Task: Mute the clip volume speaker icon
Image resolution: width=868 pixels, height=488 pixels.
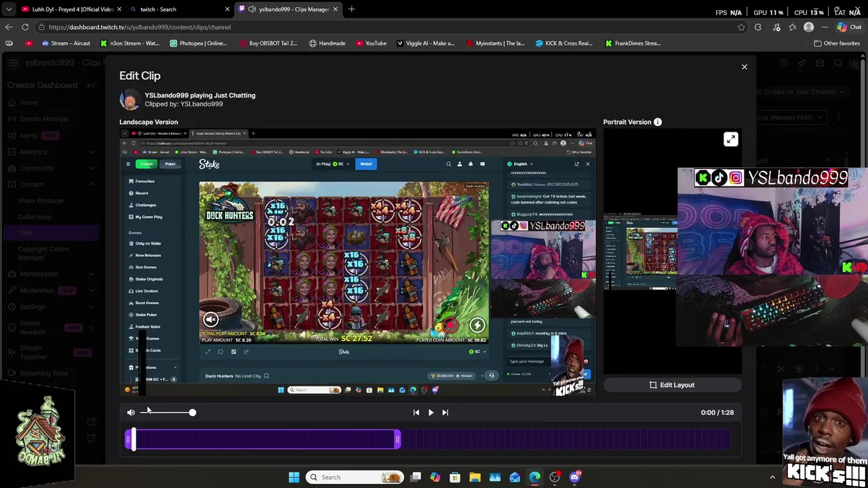Action: pyautogui.click(x=131, y=412)
